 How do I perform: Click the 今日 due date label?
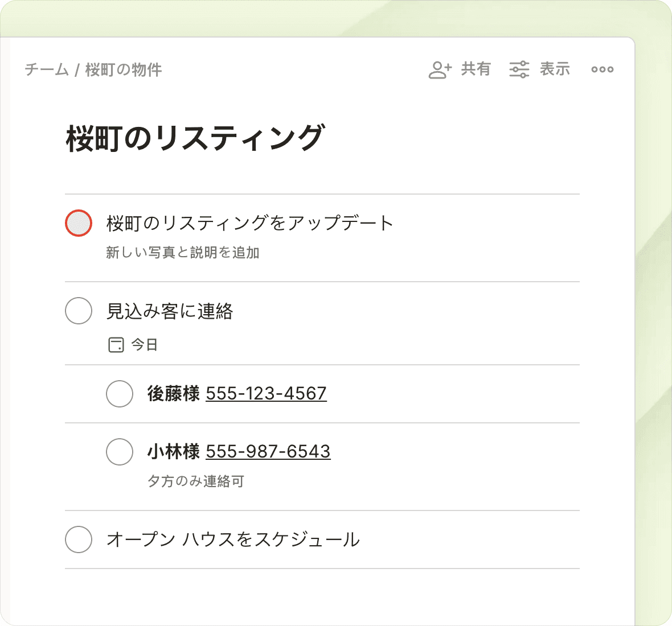tap(145, 345)
